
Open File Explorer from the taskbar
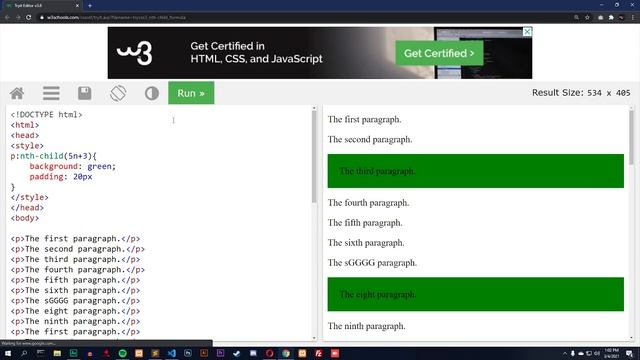point(57,353)
